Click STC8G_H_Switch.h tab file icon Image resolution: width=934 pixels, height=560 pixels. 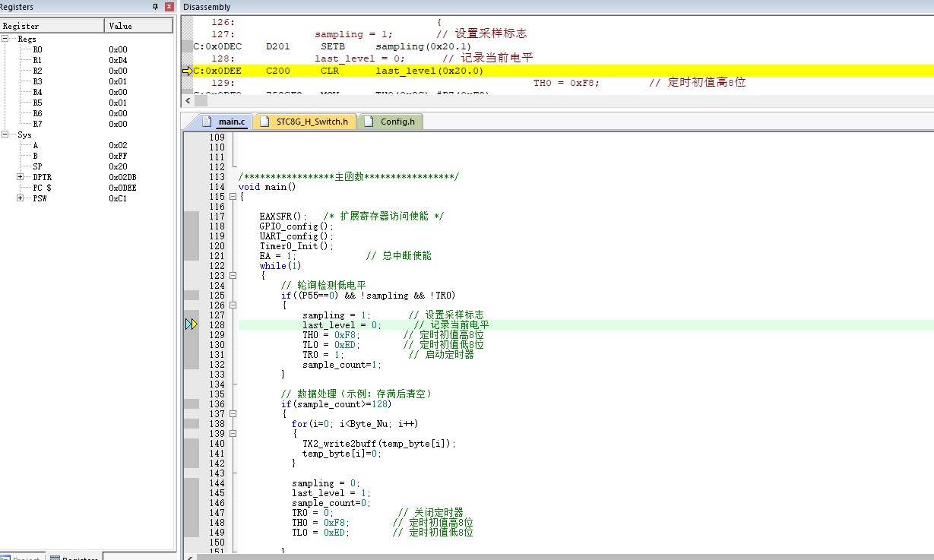coord(264,122)
